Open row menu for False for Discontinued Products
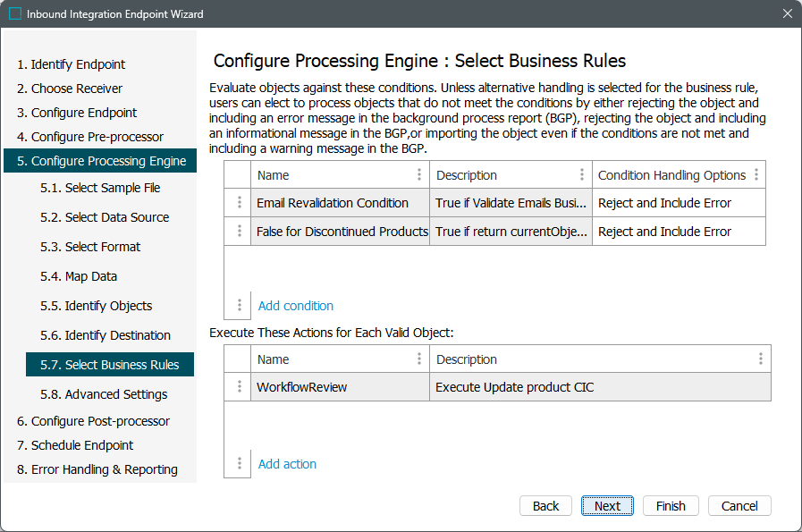 pos(239,232)
